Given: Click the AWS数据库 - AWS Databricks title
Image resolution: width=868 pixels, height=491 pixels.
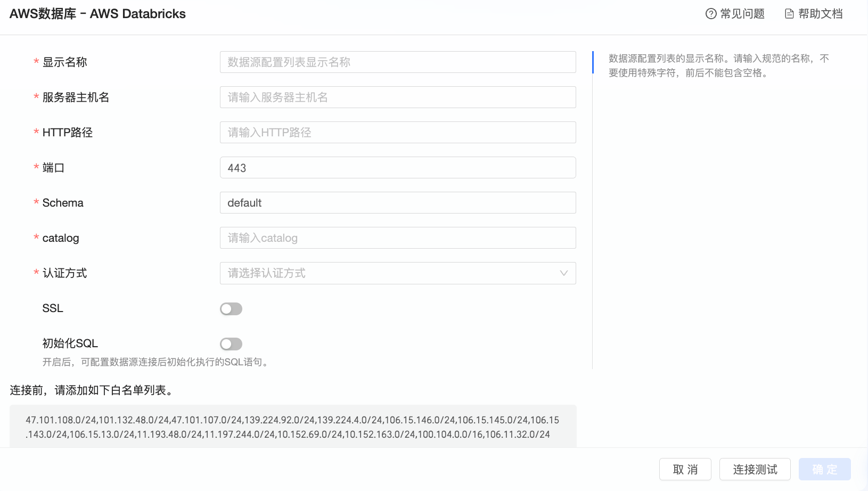Looking at the screenshot, I should coord(97,14).
